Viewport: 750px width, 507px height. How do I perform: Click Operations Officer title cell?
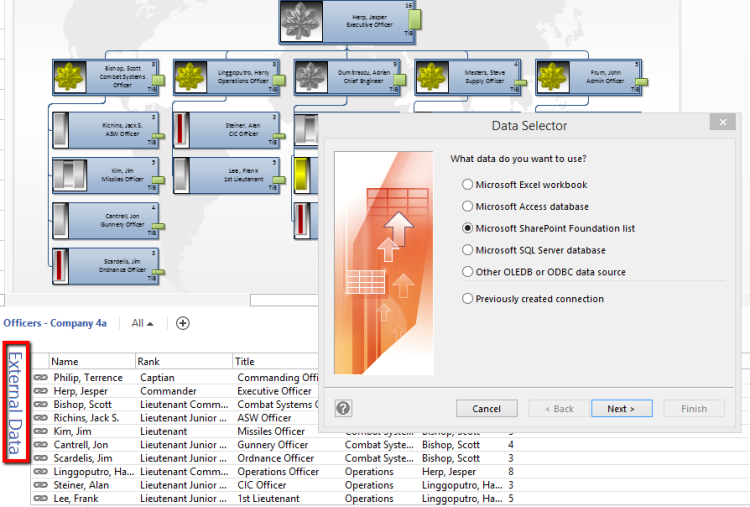click(x=278, y=472)
